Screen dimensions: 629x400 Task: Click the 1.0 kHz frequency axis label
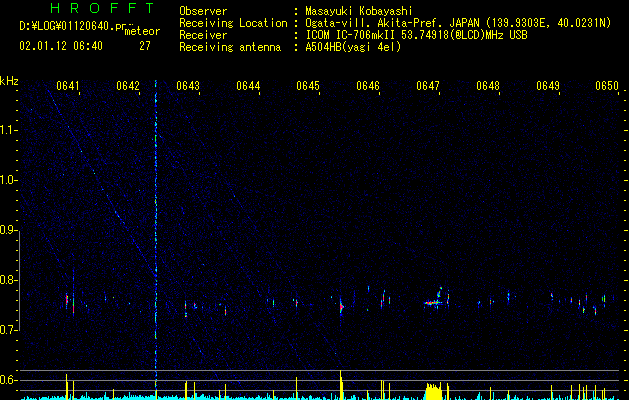[8, 180]
